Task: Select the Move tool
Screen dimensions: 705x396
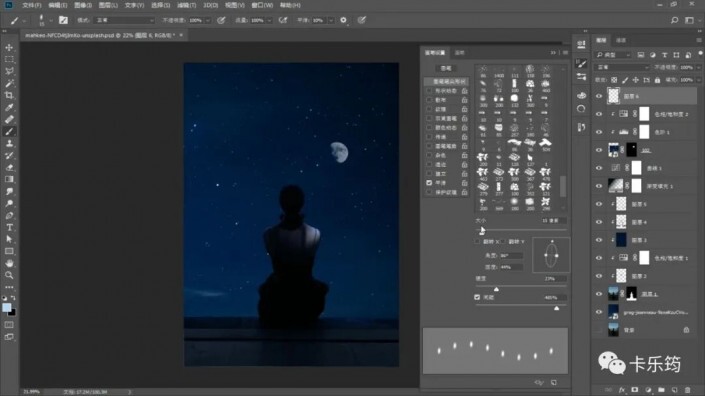Action: point(9,48)
